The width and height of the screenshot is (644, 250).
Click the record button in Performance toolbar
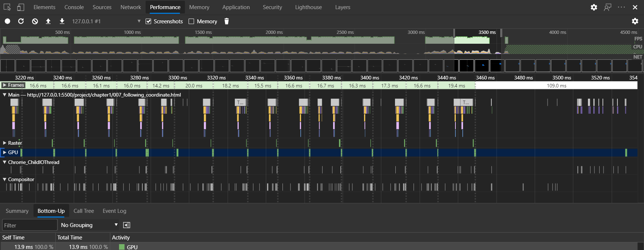7,21
